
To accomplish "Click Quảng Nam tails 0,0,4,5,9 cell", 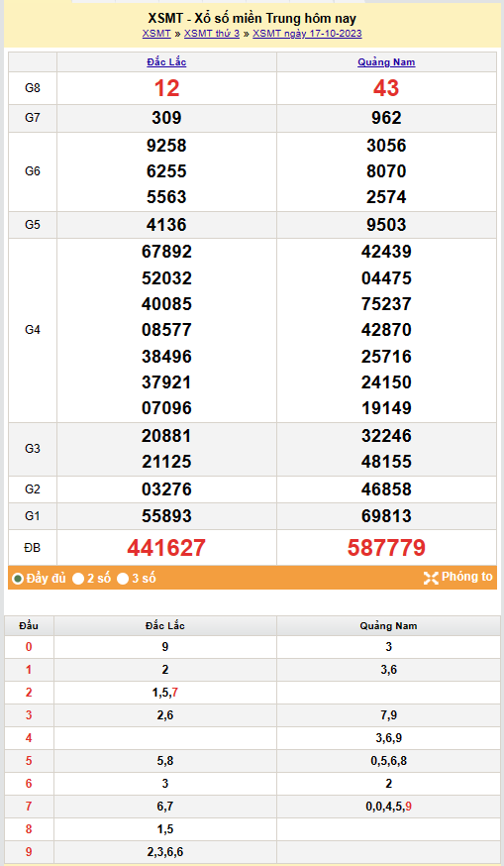I will click(x=388, y=807).
